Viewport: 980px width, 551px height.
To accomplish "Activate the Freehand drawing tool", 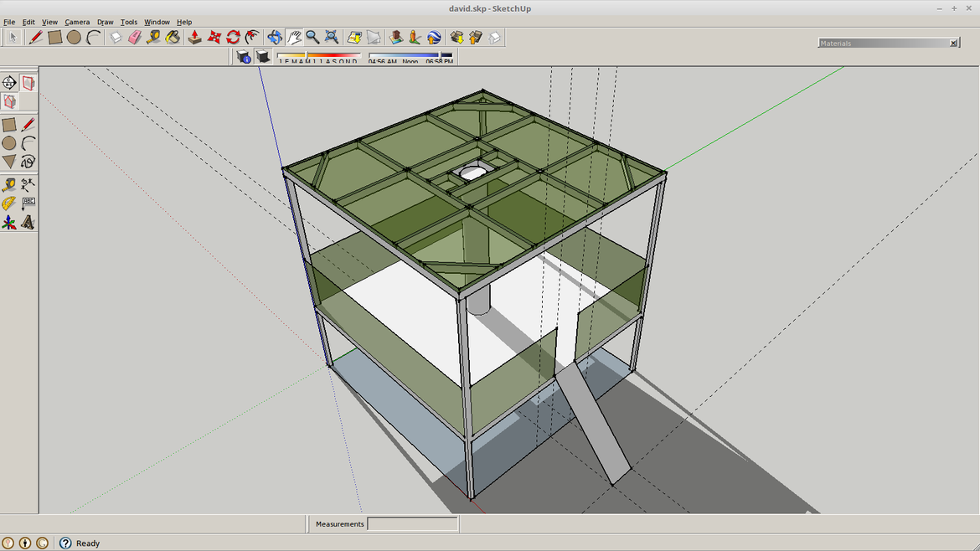I will coord(28,161).
